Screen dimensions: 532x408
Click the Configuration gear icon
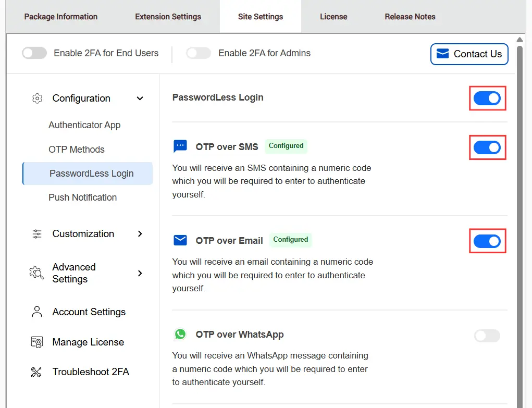(36, 98)
